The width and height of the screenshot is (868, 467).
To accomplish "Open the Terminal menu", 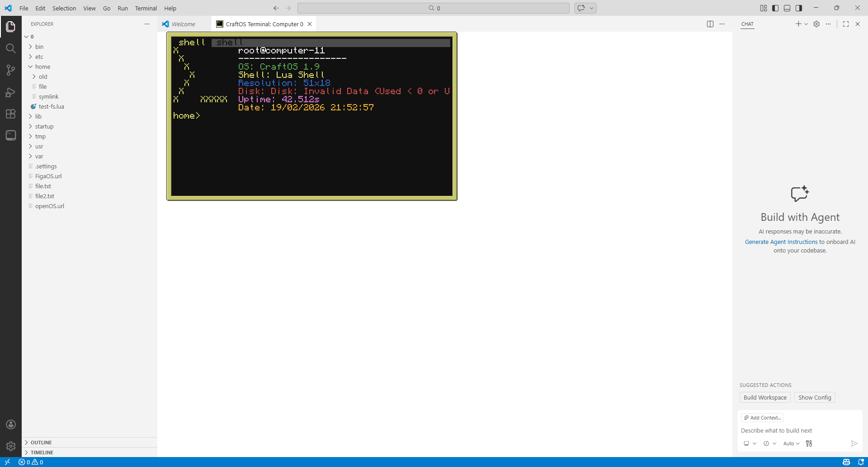I will pos(146,8).
